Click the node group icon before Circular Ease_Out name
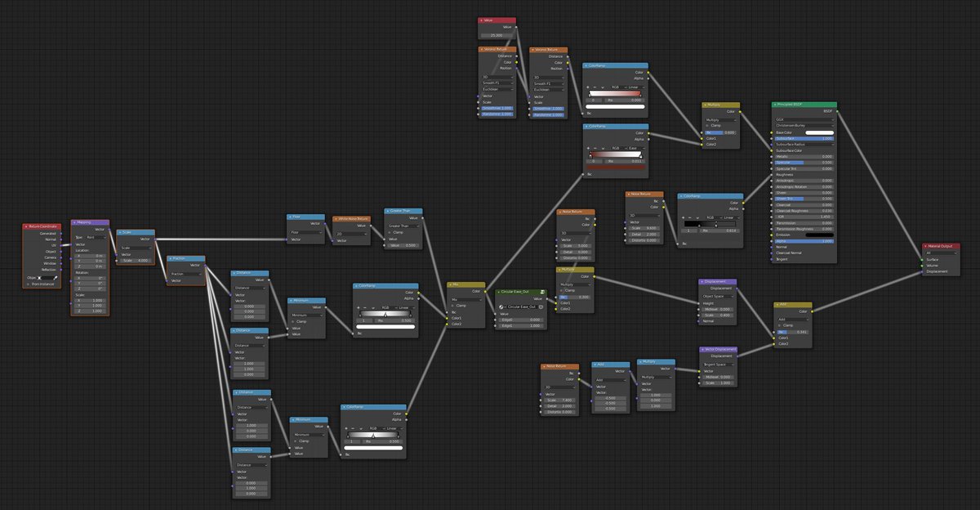The image size is (980, 510). tap(501, 306)
